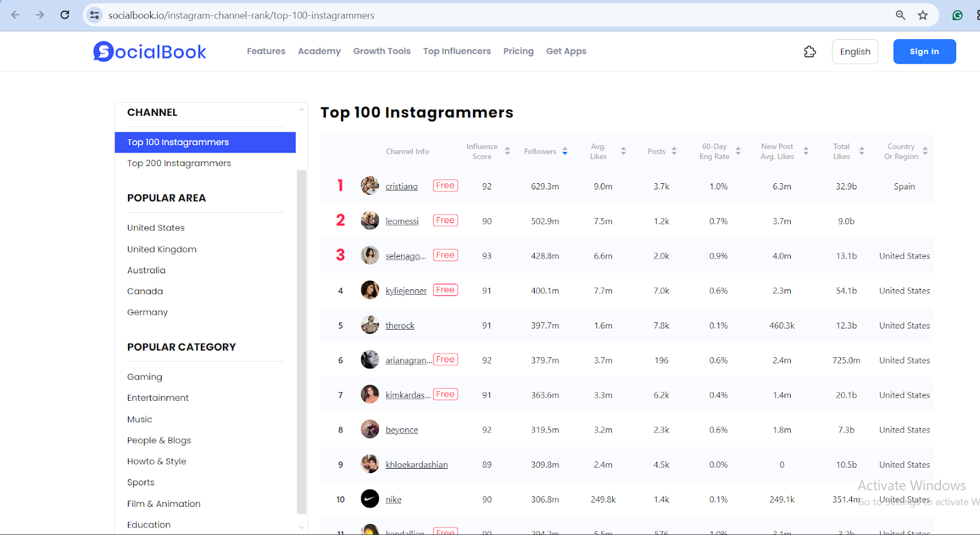Open leomessi's profile avatar

(370, 221)
